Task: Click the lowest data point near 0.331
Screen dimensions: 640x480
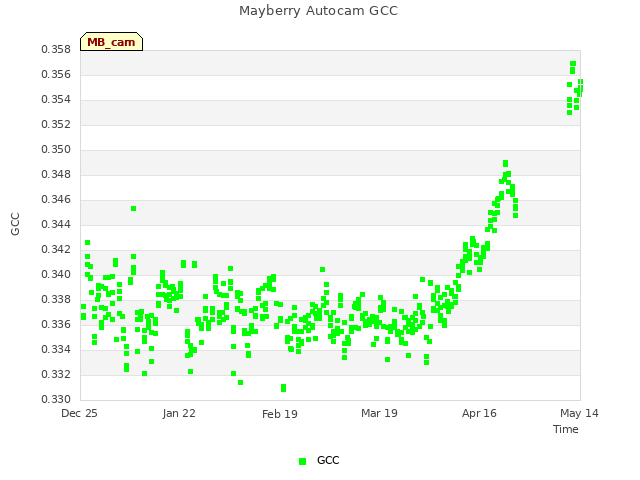Action: click(283, 388)
